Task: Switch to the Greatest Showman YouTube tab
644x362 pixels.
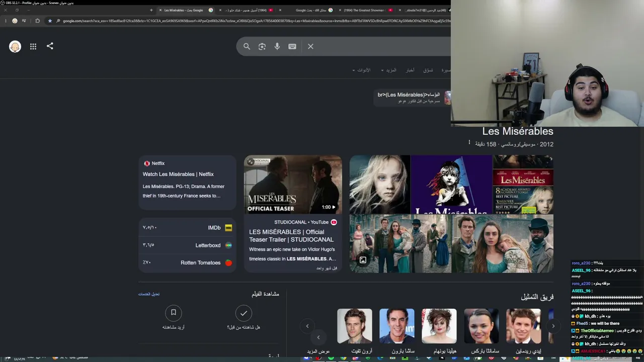Action: click(x=367, y=10)
